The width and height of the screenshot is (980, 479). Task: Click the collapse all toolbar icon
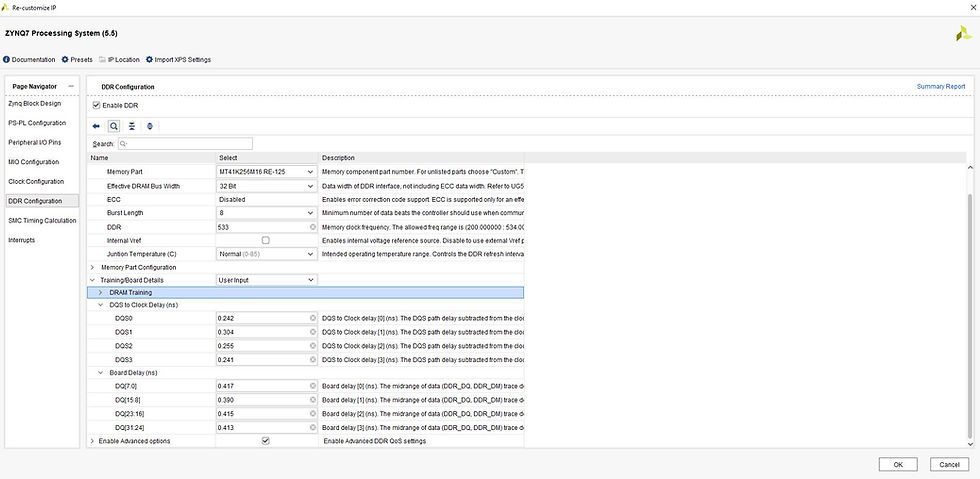(x=132, y=126)
